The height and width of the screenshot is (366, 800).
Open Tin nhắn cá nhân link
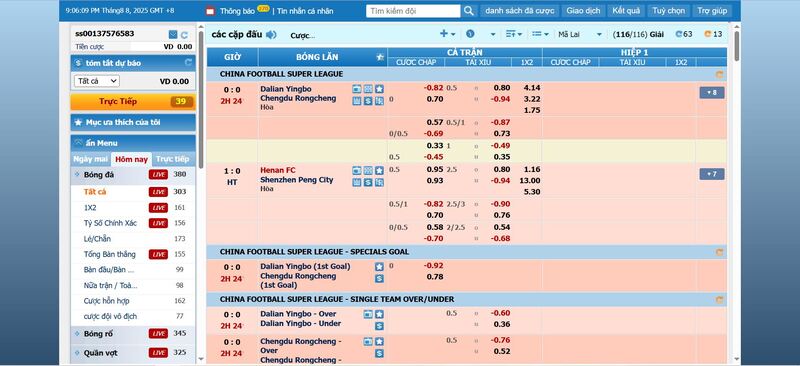pos(305,11)
